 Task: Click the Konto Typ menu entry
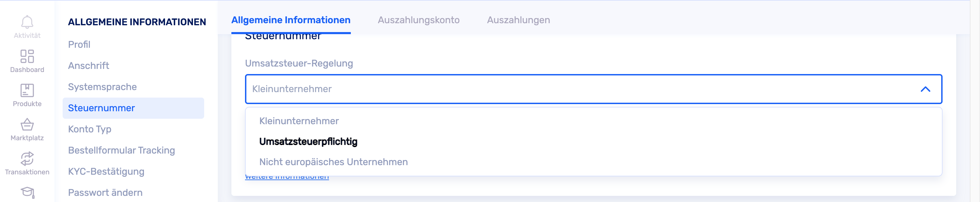point(90,129)
